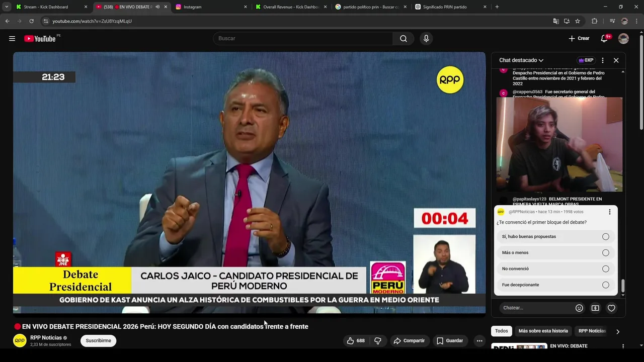Focus the YouTube Buscar search field
Screen dimensions: 644x362
point(303,39)
